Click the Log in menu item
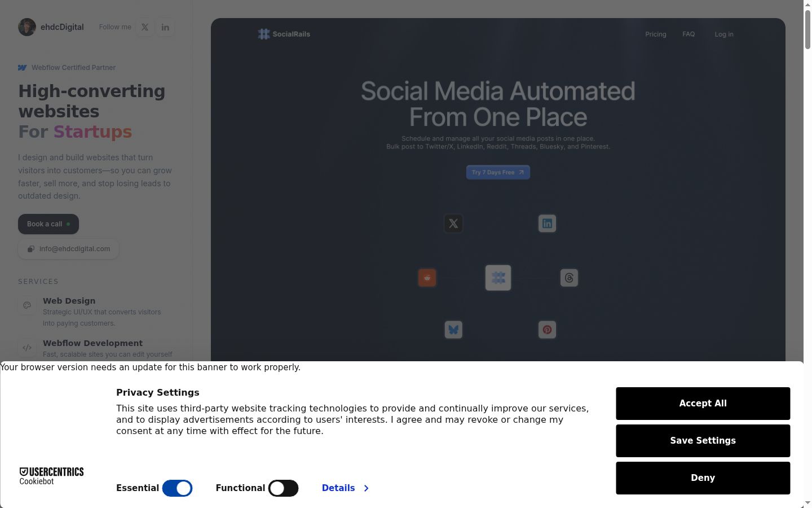Image resolution: width=812 pixels, height=508 pixels. coord(724,34)
